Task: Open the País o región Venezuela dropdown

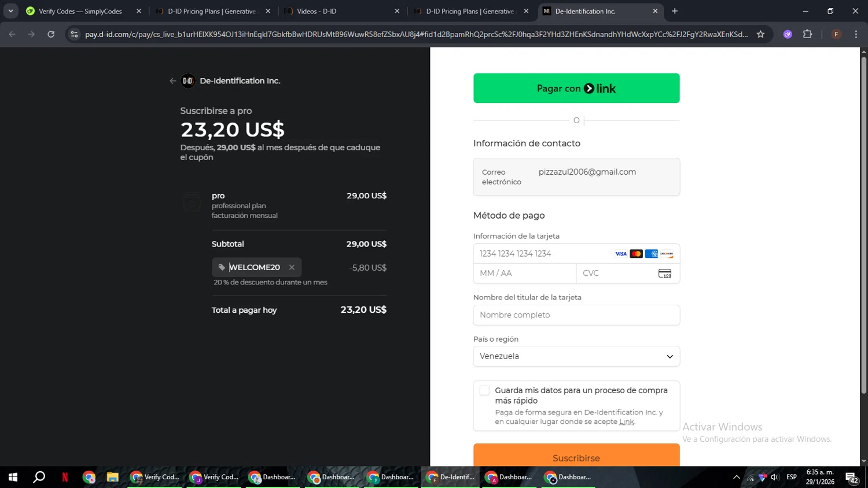Action: 576,356
